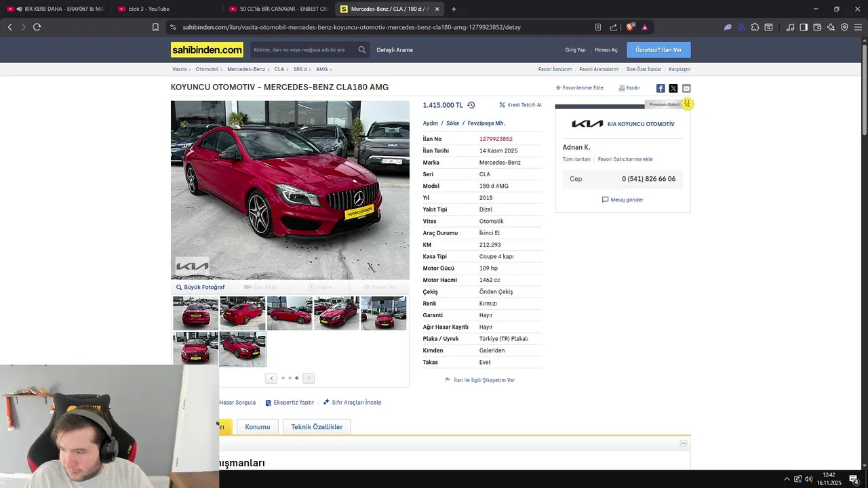The width and height of the screenshot is (868, 488).
Task: Show hidden tray icons chevron
Action: 787,479
